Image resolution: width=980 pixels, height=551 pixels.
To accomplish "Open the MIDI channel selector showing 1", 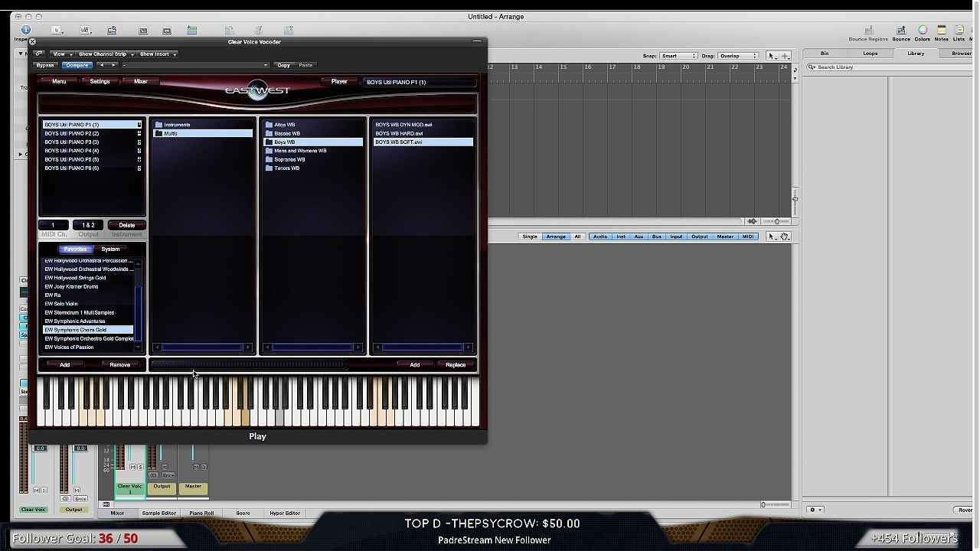I will 54,225.
